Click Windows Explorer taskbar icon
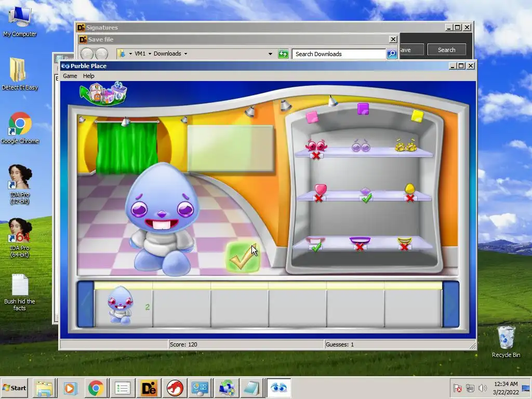The height and width of the screenshot is (399, 532). click(44, 388)
